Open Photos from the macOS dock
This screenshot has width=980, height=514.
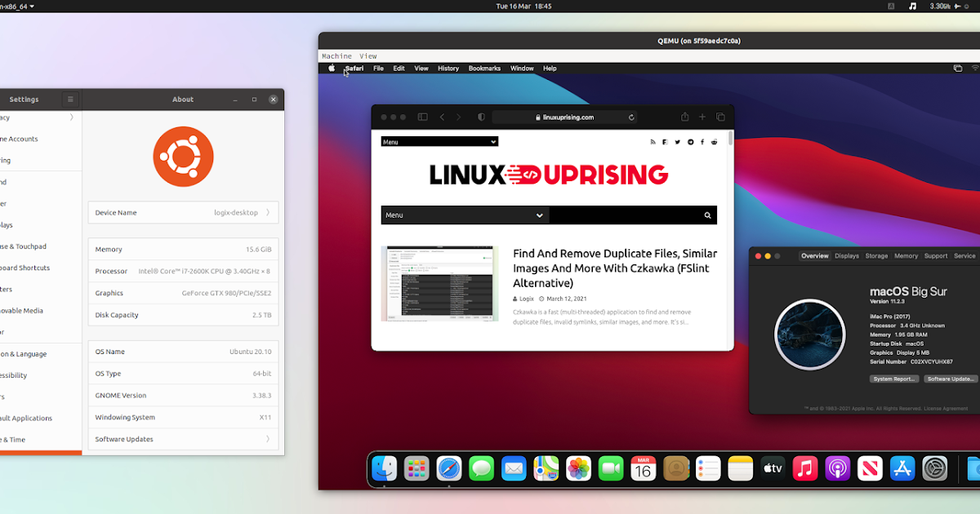coord(578,468)
